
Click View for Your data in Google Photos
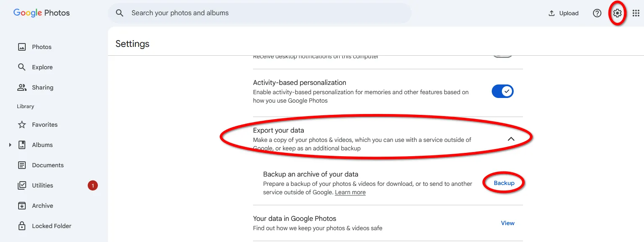point(508,223)
